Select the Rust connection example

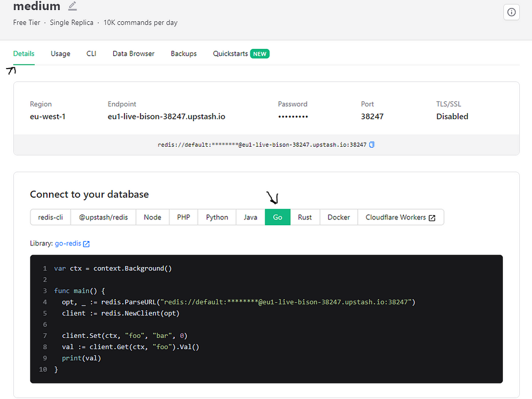(305, 217)
